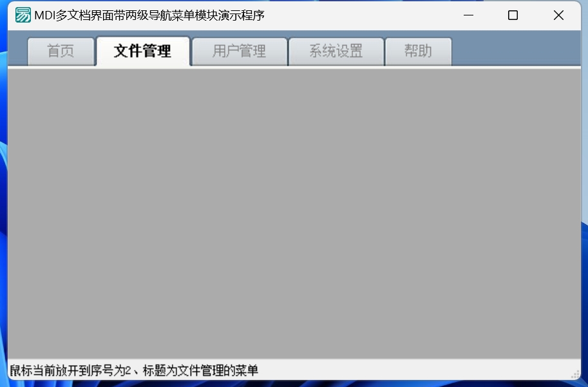The image size is (588, 387).
Task: Click the system settings button 系统设置
Action: point(336,52)
